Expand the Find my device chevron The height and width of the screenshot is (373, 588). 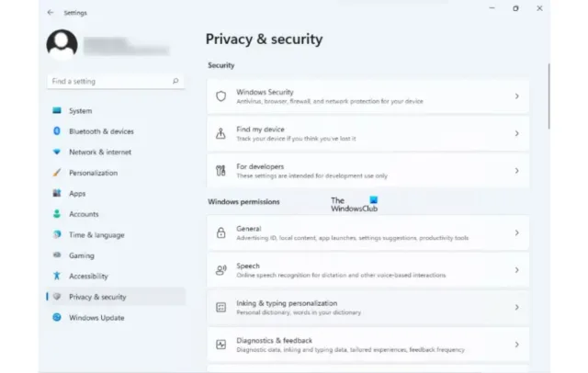point(516,133)
